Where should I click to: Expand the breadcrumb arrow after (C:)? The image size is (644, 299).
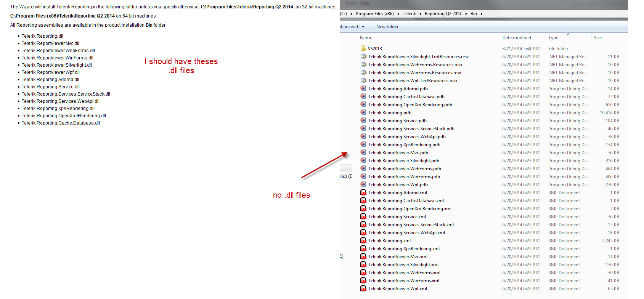pyautogui.click(x=351, y=14)
